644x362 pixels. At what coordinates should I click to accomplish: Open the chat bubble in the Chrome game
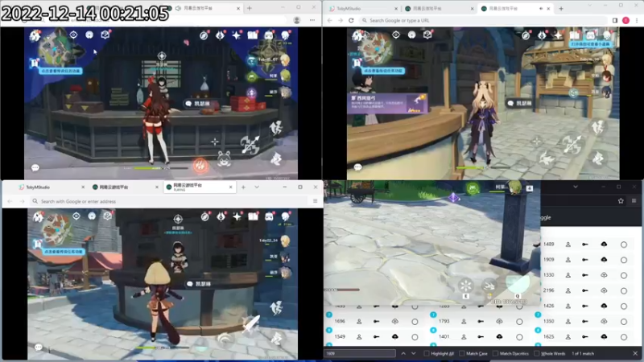point(358,167)
